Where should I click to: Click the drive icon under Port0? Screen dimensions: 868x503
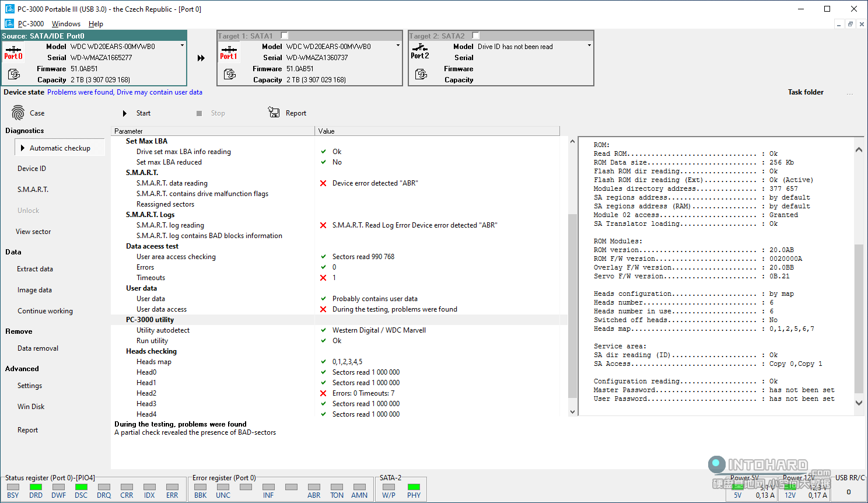coord(14,74)
